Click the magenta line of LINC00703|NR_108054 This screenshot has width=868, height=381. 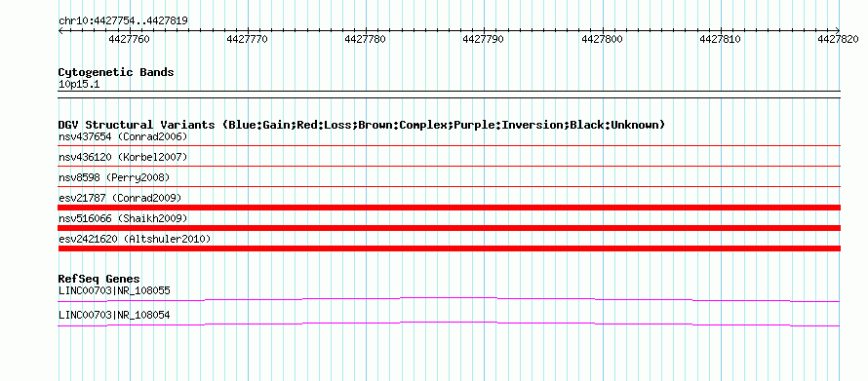449,324
